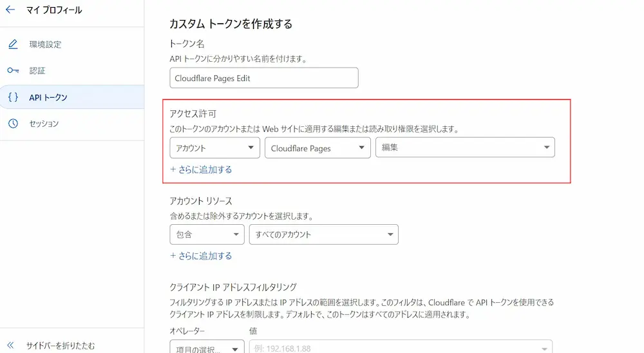Expand the アカウント permission scope dropdown
Viewport: 644px width, 353px height.
tap(214, 148)
